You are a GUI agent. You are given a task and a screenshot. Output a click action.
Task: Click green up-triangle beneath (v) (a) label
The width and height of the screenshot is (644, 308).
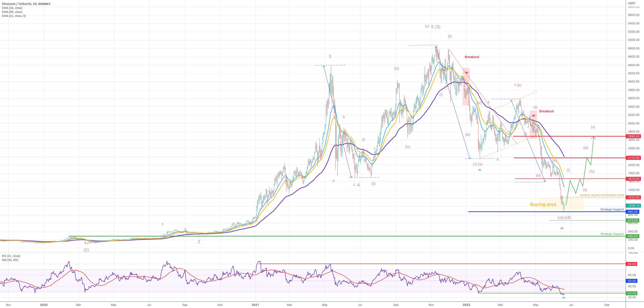point(480,170)
